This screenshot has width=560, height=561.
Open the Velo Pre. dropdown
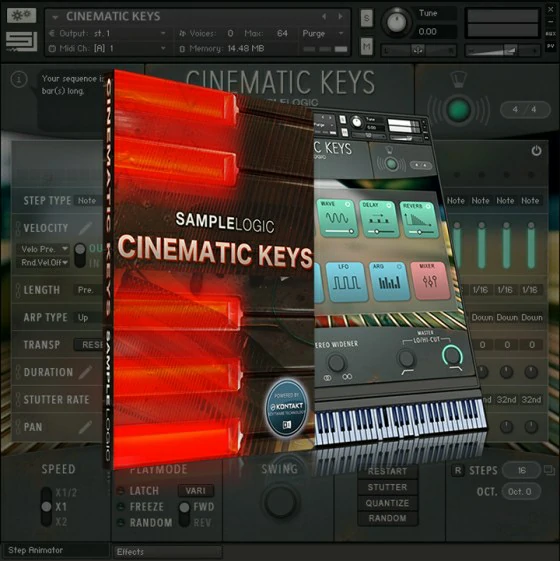coord(43,249)
